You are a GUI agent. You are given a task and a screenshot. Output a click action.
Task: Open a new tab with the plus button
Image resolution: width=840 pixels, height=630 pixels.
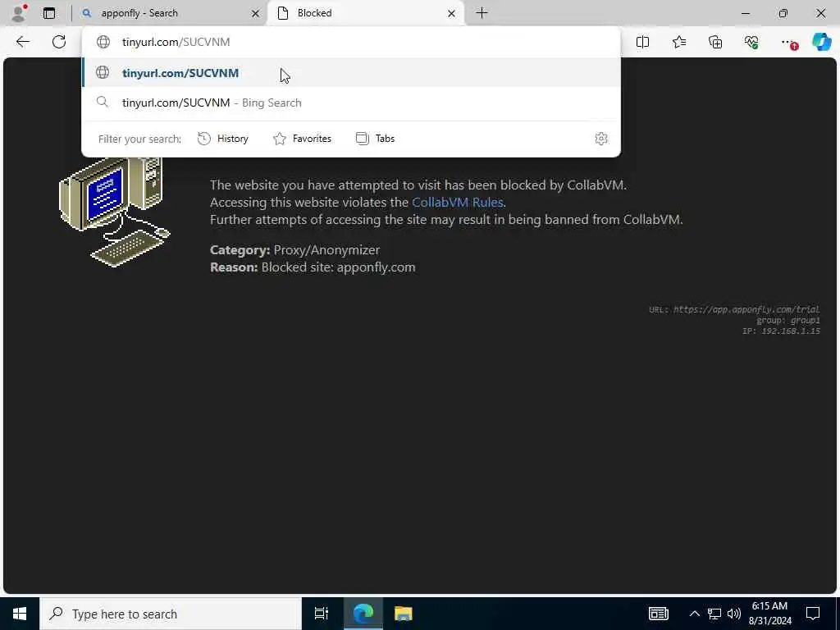pyautogui.click(x=482, y=13)
